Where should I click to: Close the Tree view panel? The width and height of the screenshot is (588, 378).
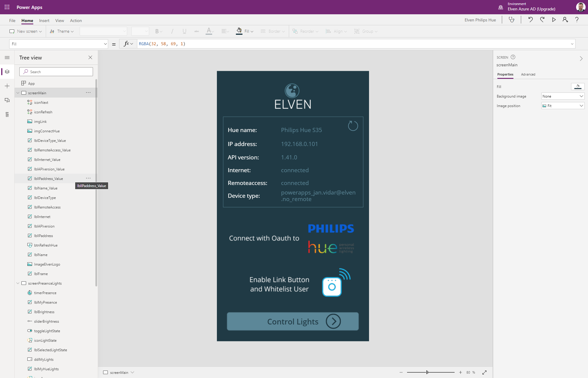[90, 57]
